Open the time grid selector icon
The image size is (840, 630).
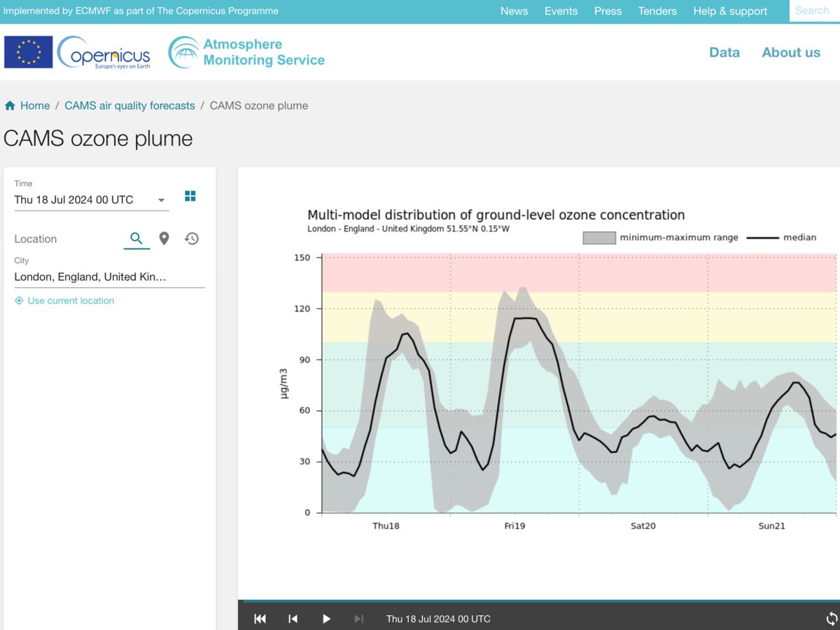point(190,196)
